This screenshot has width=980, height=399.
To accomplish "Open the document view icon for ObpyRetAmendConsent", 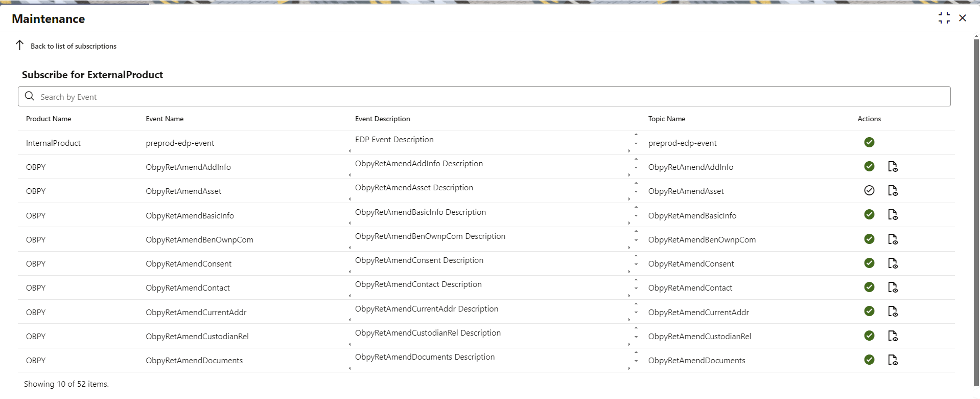I will [893, 263].
